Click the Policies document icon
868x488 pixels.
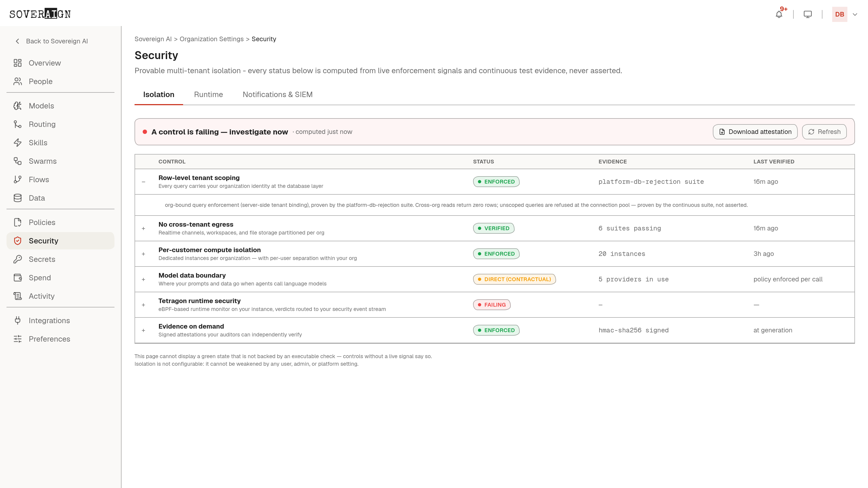coord(18,222)
